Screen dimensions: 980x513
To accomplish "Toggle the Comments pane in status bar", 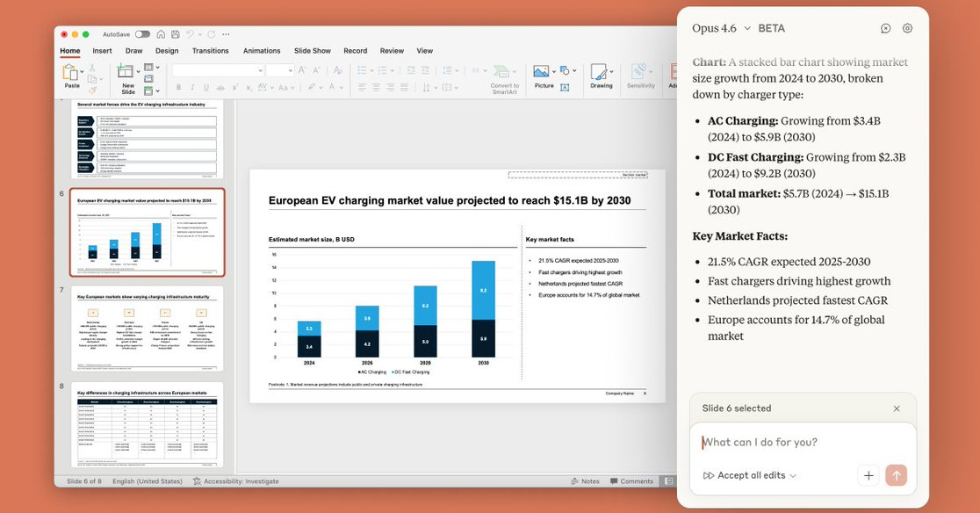I will 631,481.
